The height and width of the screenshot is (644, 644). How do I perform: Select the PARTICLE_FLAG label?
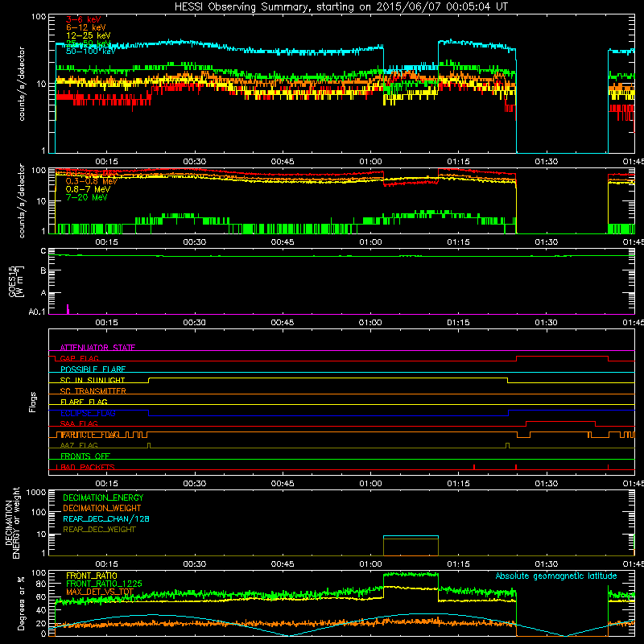point(90,435)
